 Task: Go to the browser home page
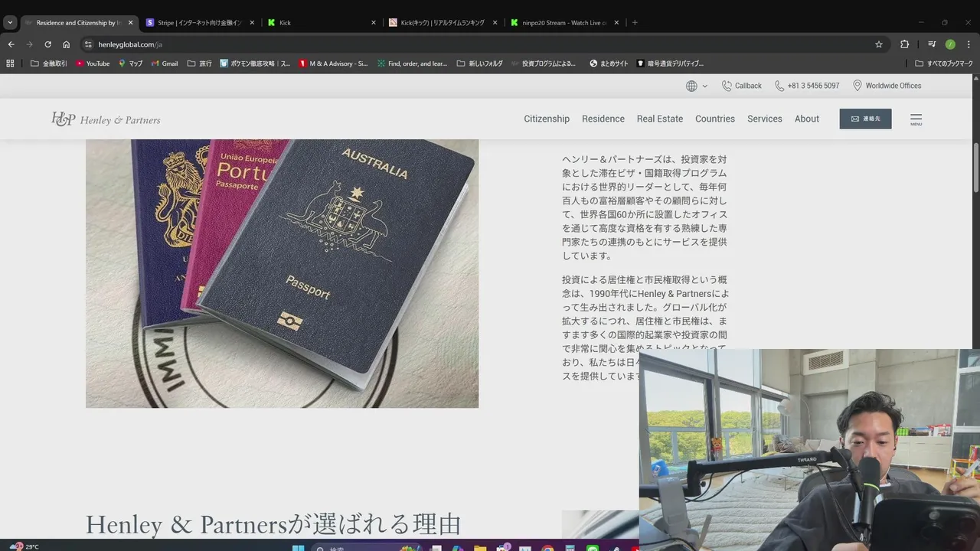(66, 44)
